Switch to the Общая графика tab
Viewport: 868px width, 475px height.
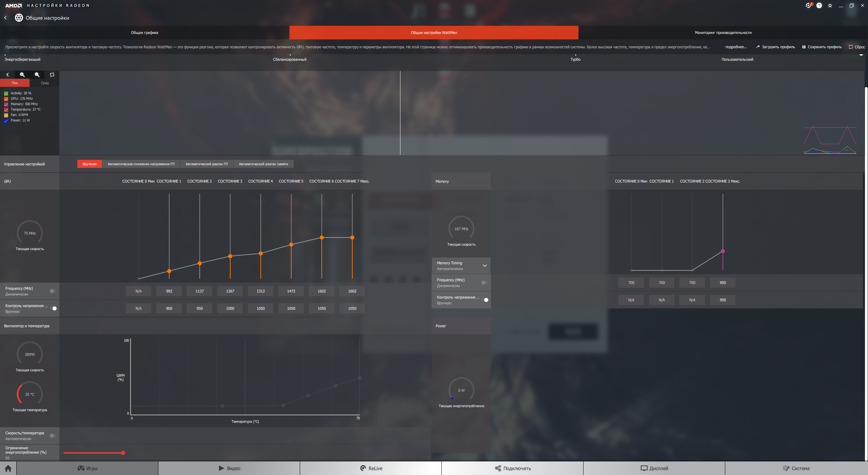tap(144, 33)
